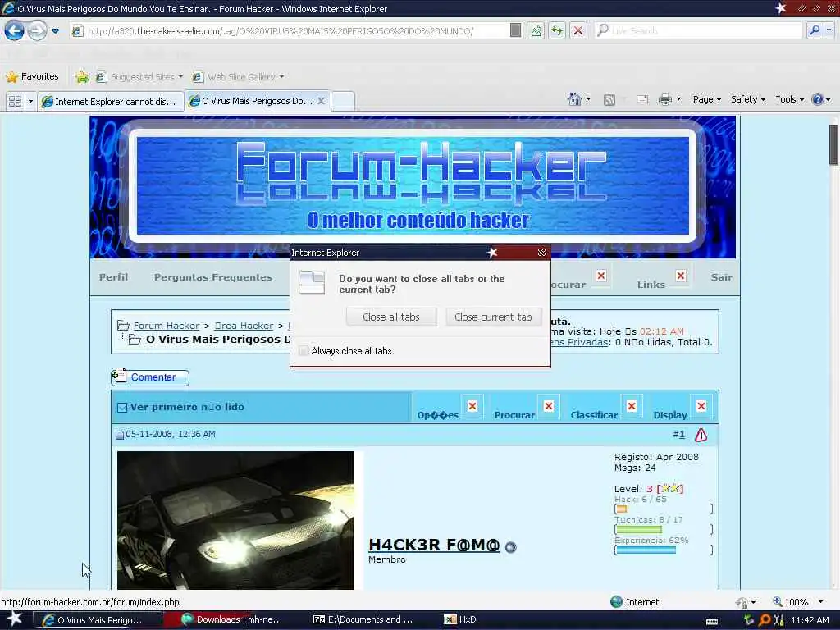Screen dimensions: 840x630
Task: Click 'Close all tabs' dialog button
Action: (391, 317)
